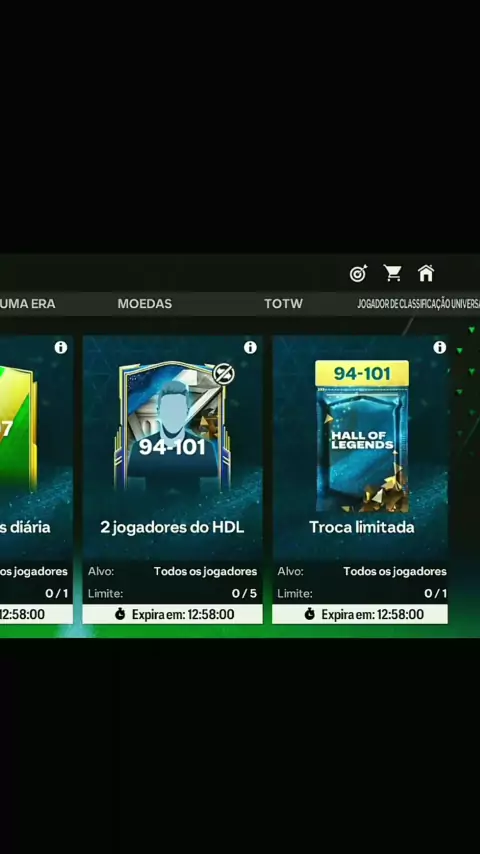480x854 pixels.
Task: Open the UMA ERA tab
Action: tap(27, 304)
